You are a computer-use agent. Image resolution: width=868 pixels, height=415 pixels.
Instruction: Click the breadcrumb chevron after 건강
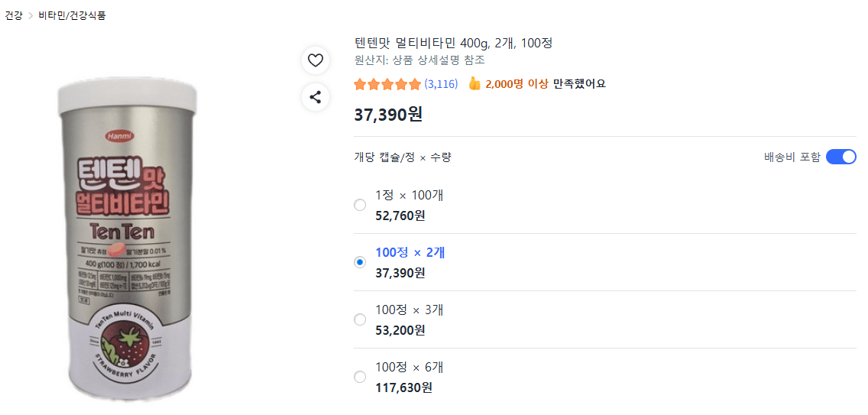tap(31, 15)
